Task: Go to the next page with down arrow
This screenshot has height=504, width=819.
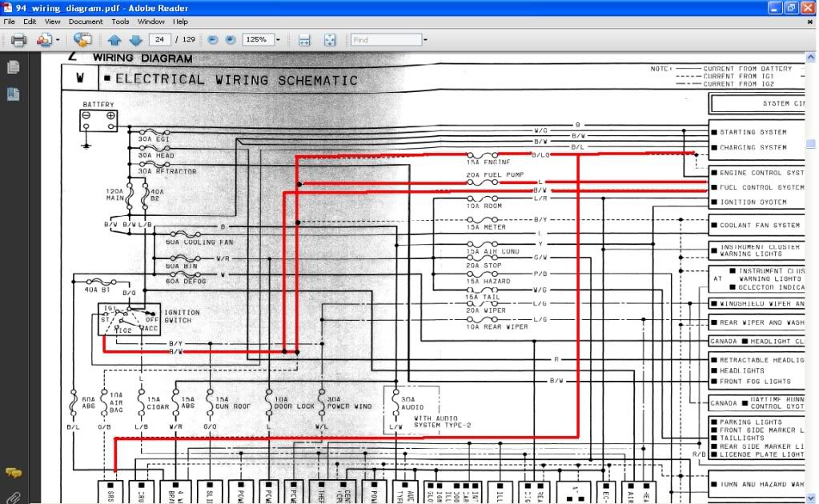Action: point(135,40)
